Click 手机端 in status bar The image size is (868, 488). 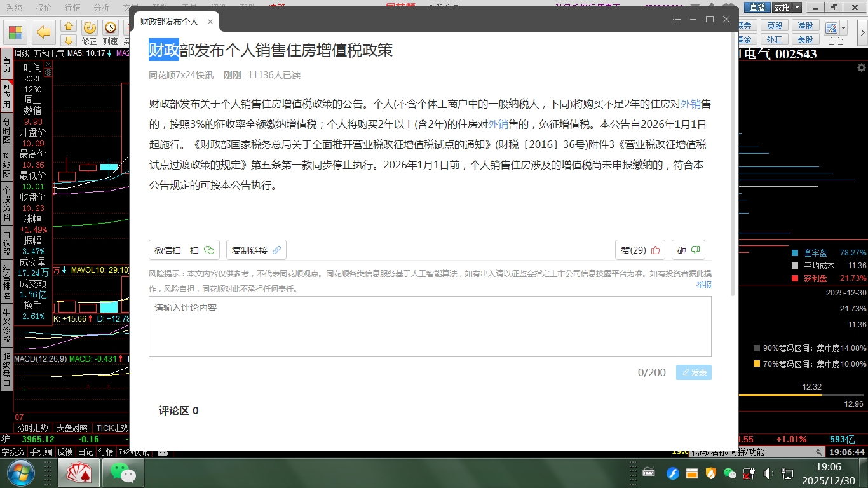[x=41, y=452]
